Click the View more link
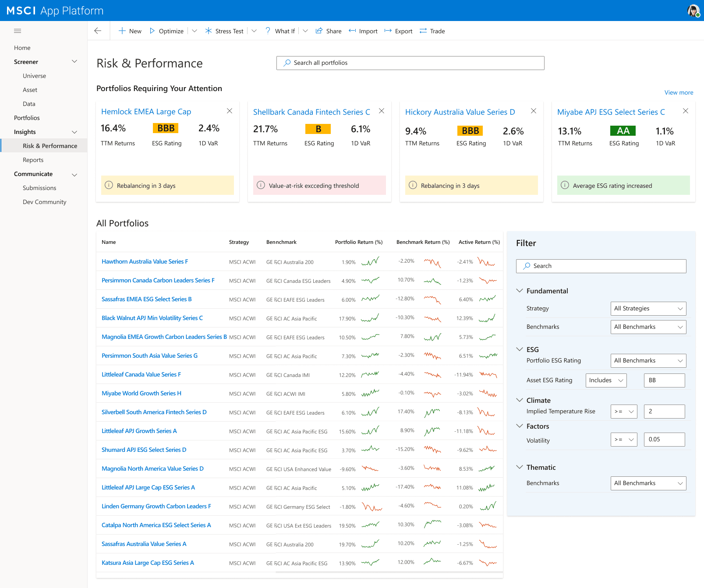Screen dimensions: 704x588 [x=679, y=92]
